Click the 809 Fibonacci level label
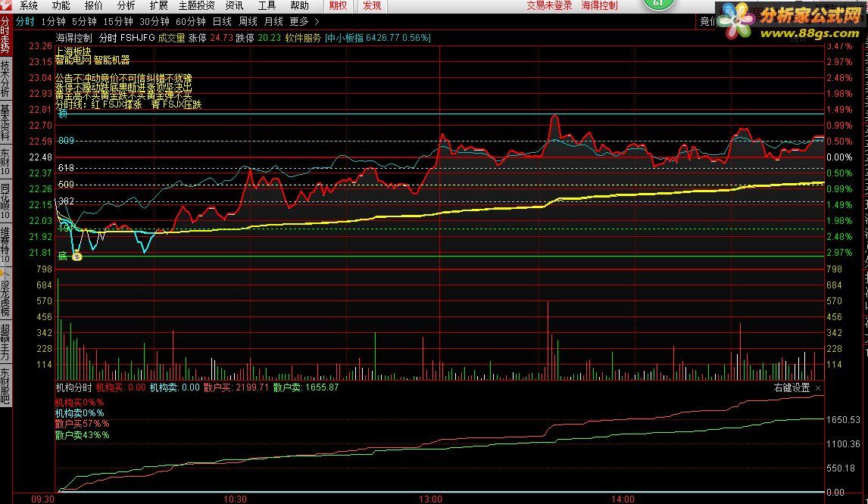 (66, 141)
